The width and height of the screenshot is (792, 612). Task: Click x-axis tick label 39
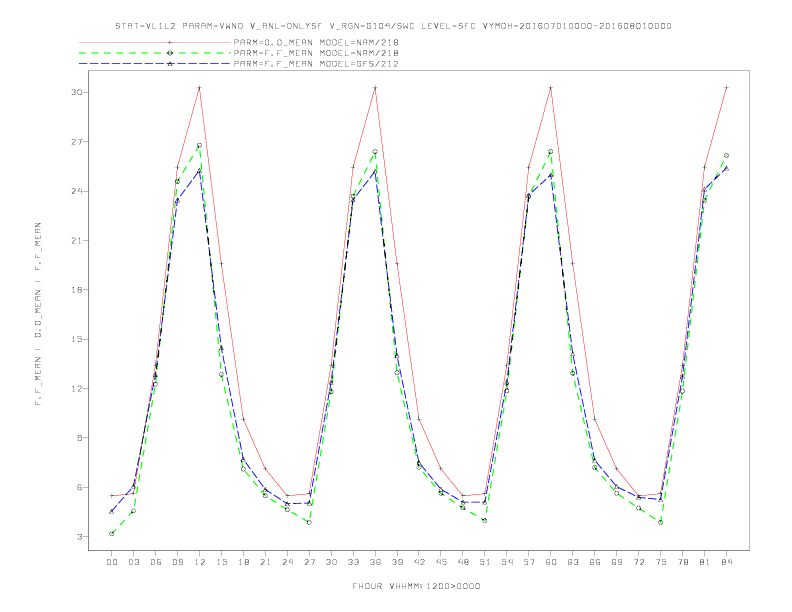397,562
